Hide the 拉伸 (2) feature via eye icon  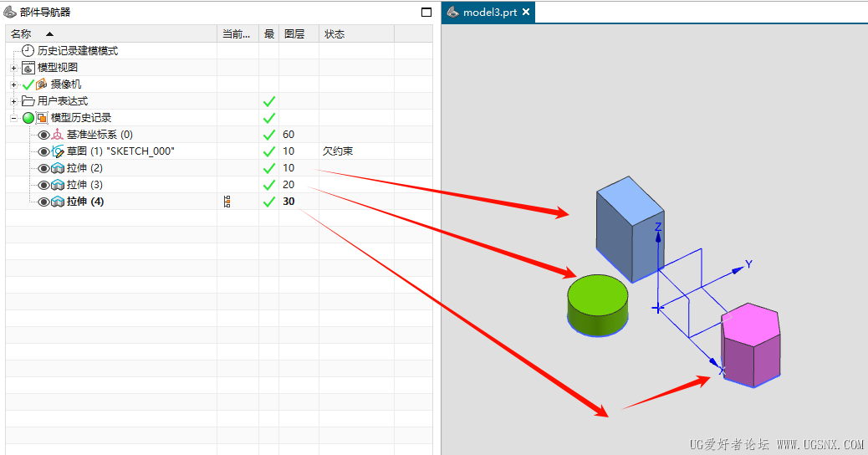point(43,168)
